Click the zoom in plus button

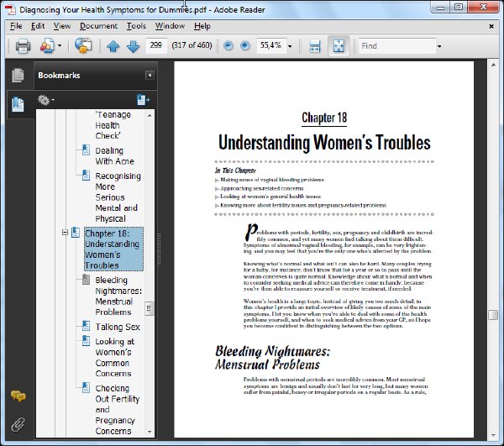coord(245,45)
